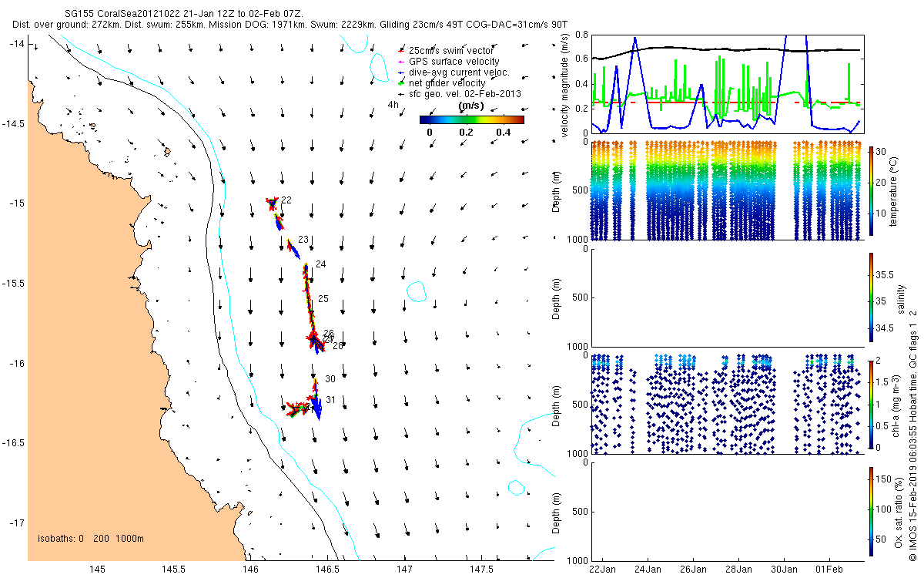Click the black sfc geo. vel. legend arrow
The height and width of the screenshot is (578, 924).
(x=402, y=93)
